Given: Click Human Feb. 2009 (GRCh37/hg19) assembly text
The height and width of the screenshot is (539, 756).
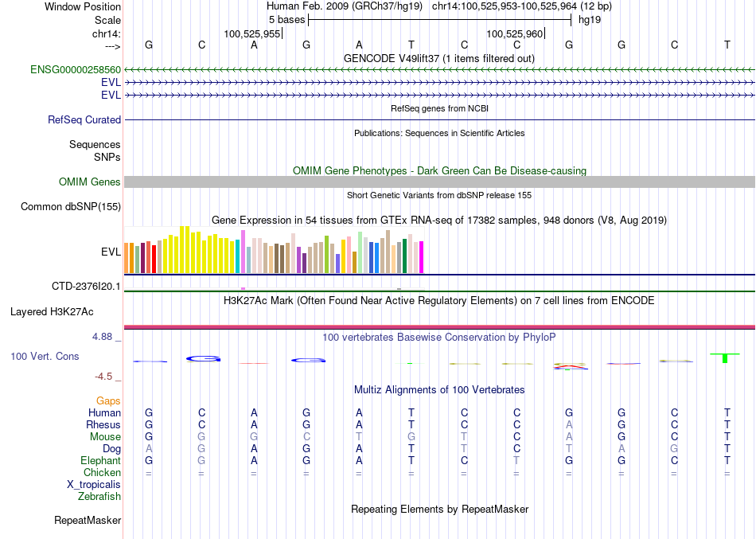Looking at the screenshot, I should (345, 6).
